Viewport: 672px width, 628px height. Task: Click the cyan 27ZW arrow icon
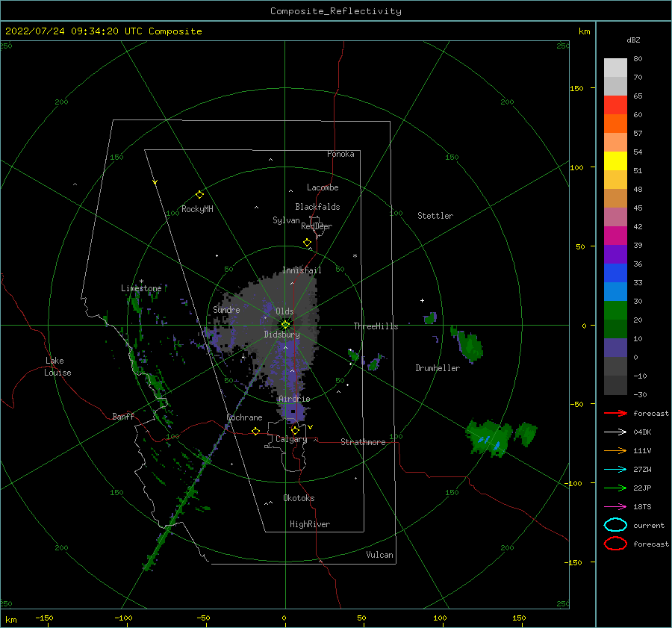[615, 470]
